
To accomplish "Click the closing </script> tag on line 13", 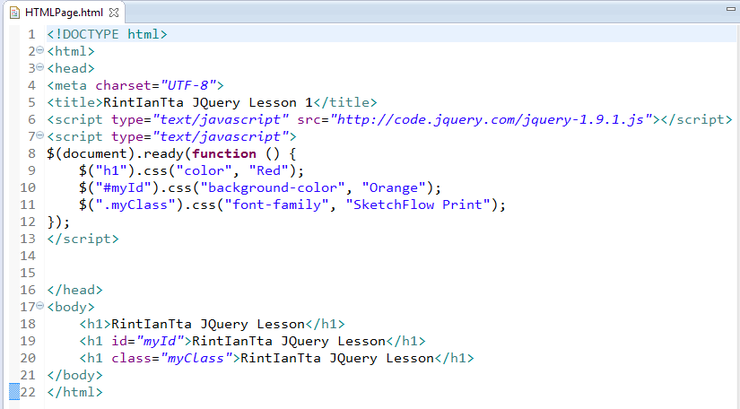I will [x=83, y=239].
